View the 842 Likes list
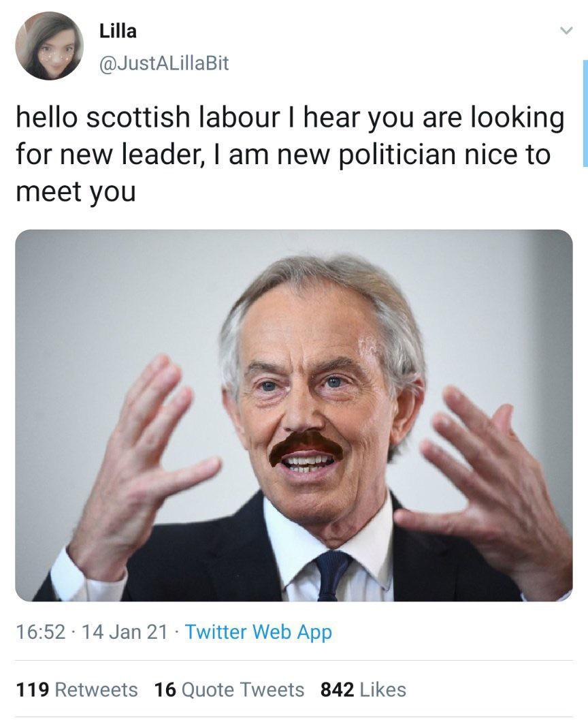Viewport: 588px width, 722px height. point(363,689)
